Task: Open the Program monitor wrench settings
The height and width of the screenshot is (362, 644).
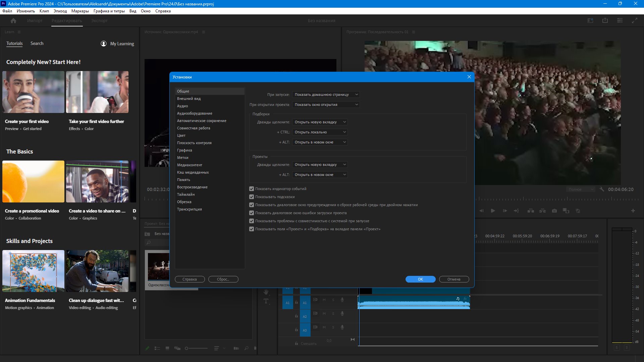Action: [x=602, y=189]
